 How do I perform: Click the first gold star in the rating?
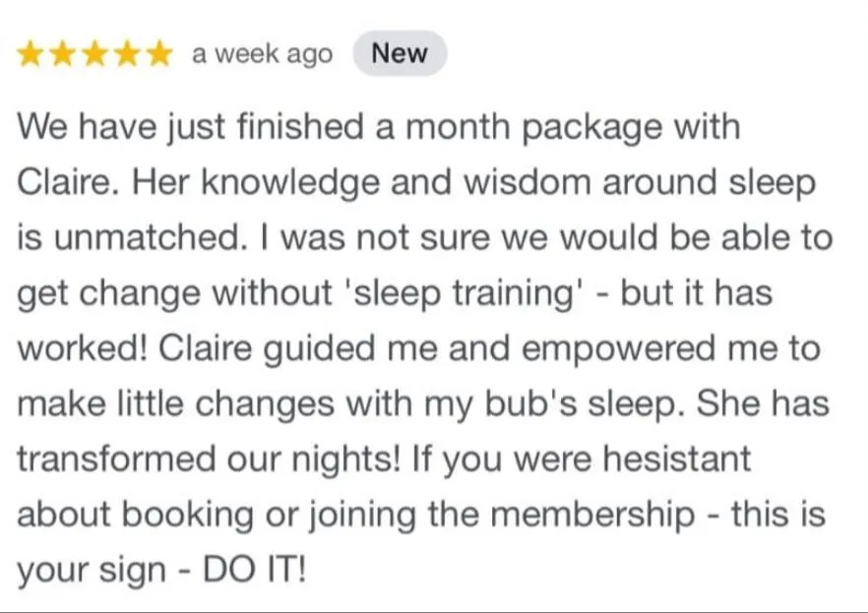pos(32,55)
